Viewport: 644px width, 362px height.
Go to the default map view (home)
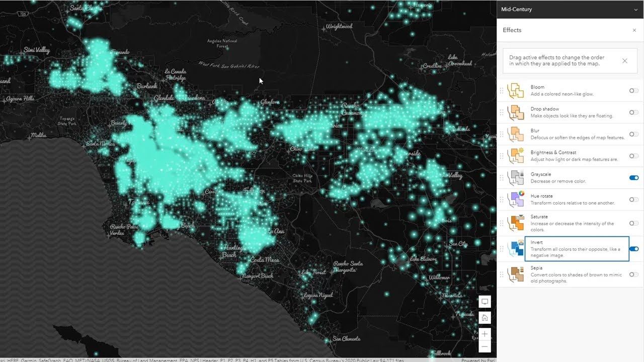[485, 318]
